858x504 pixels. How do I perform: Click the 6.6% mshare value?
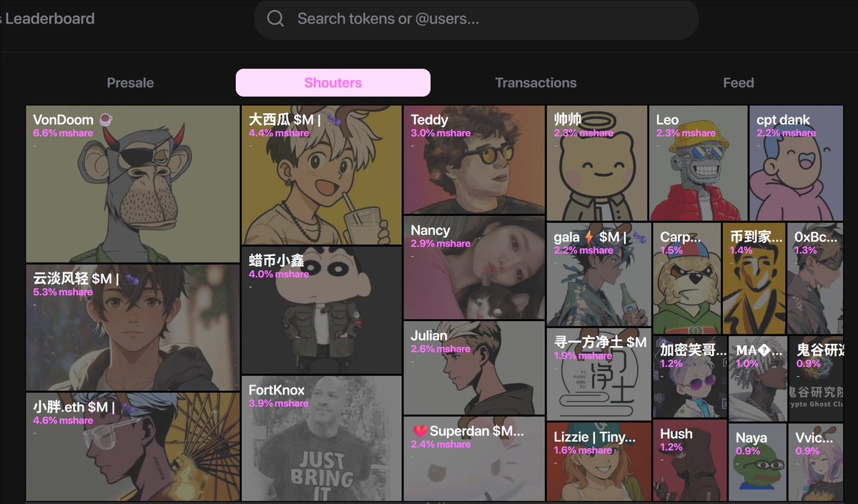coord(63,133)
